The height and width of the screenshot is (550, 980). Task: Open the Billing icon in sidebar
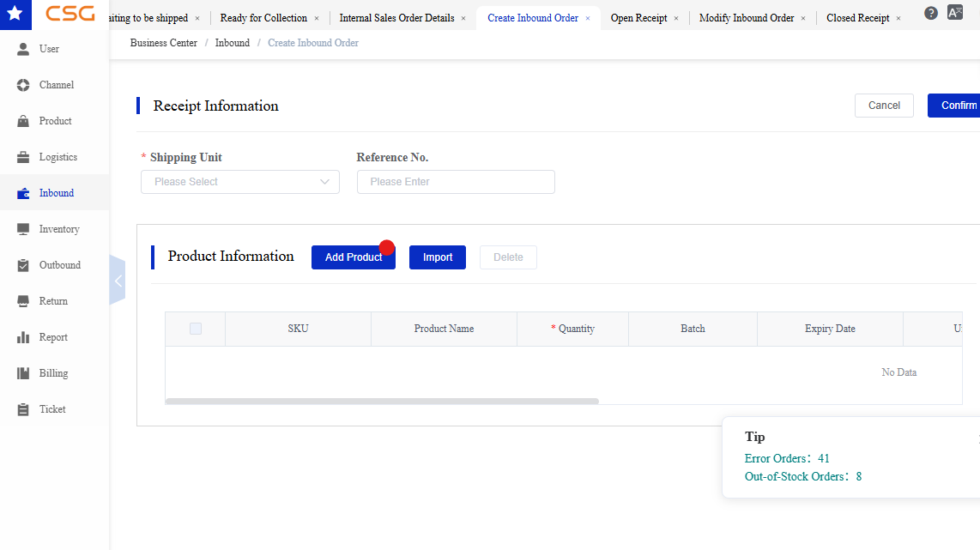pyautogui.click(x=23, y=373)
